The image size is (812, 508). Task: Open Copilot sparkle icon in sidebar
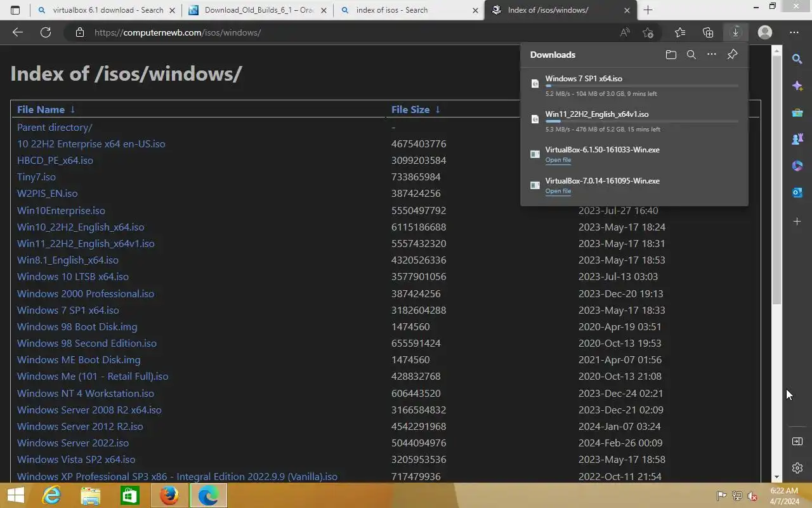(x=797, y=86)
